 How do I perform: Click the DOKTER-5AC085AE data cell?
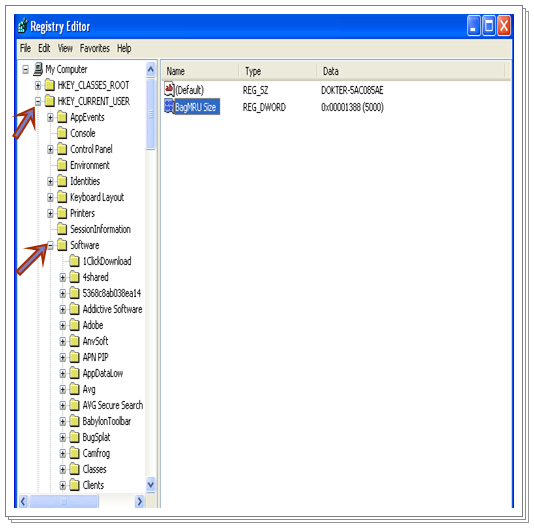[352, 90]
